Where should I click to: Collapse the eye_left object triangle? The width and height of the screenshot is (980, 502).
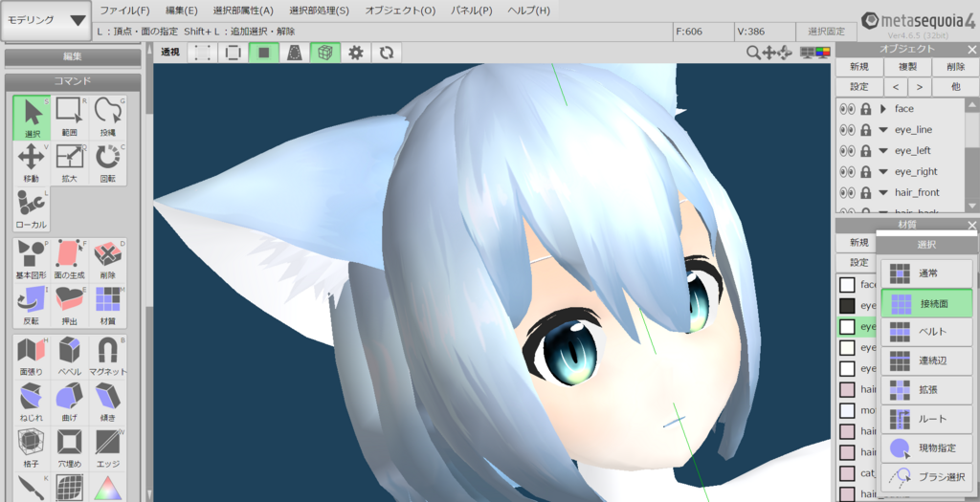(x=883, y=150)
